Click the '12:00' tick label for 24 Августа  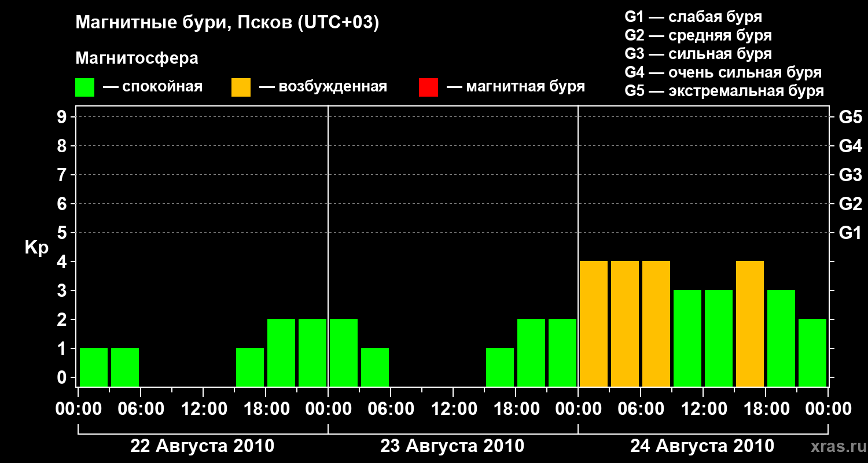point(703,409)
